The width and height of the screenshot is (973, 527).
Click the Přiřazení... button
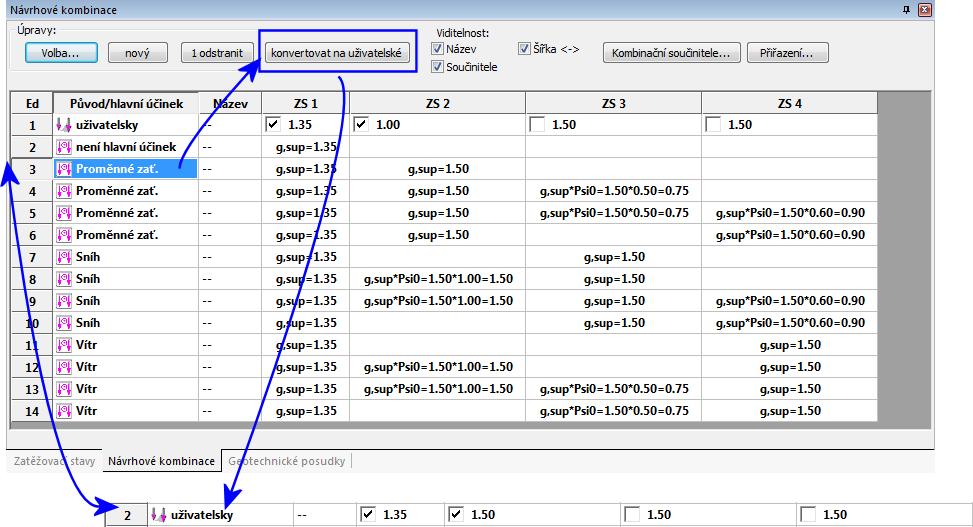(x=787, y=53)
